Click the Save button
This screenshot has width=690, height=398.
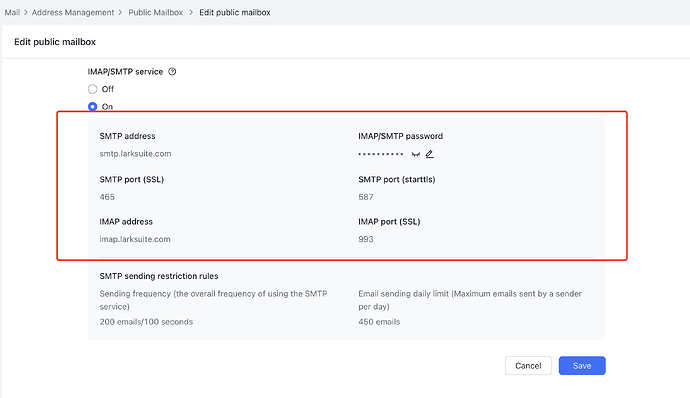582,365
